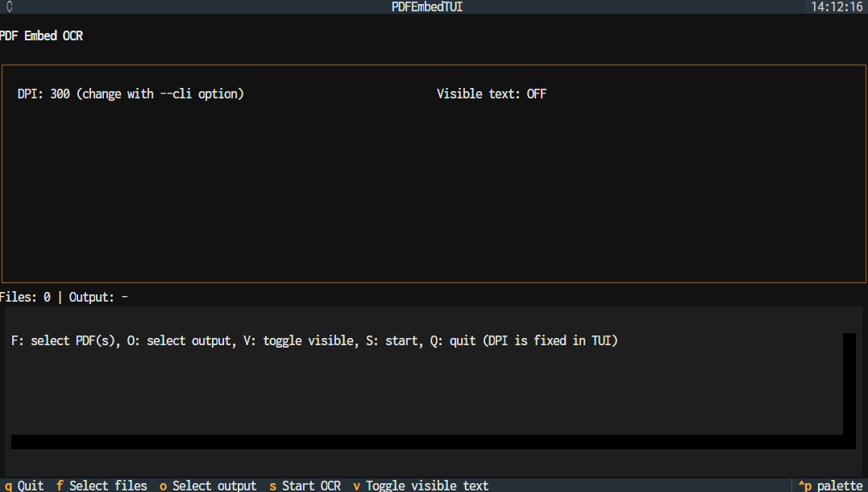The height and width of the screenshot is (492, 868).
Task: Click empty area of orange-bordered settings panel
Action: tap(434, 194)
